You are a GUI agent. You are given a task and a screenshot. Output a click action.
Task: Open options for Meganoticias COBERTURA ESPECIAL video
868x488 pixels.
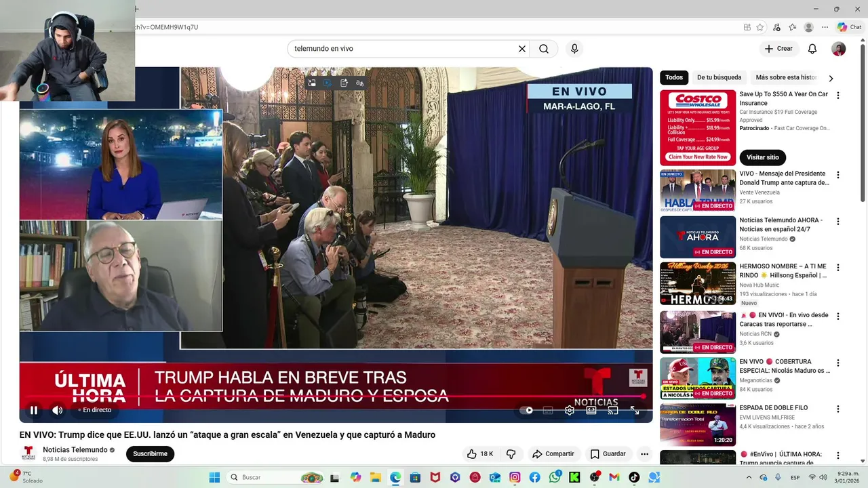point(838,363)
